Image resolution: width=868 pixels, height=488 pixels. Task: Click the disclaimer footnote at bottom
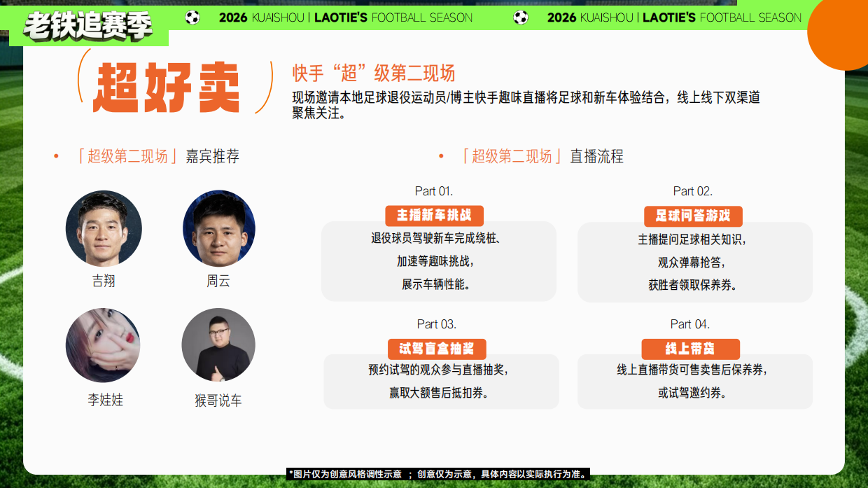[x=439, y=474]
